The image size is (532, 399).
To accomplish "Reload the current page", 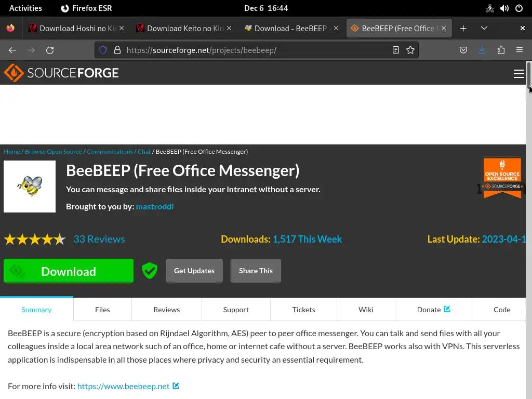I will tap(50, 50).
